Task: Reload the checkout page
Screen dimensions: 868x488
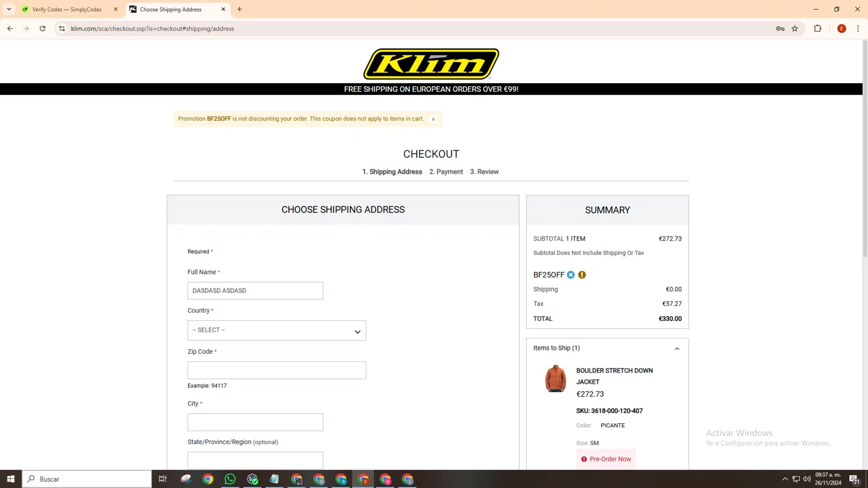Action: point(42,28)
